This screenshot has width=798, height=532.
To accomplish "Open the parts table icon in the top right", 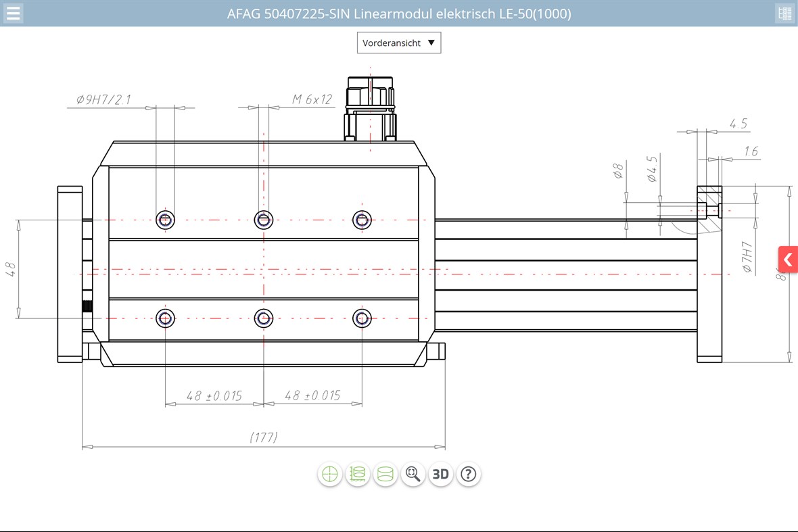I will 785,13.
